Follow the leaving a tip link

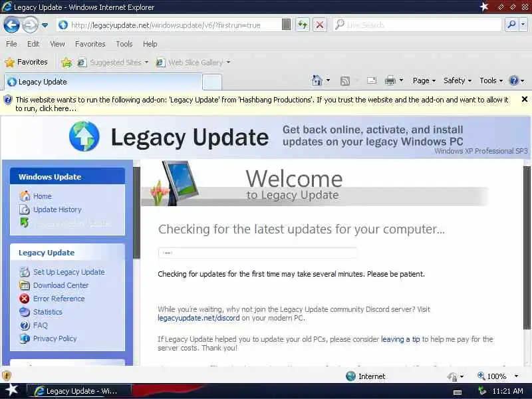click(x=400, y=339)
